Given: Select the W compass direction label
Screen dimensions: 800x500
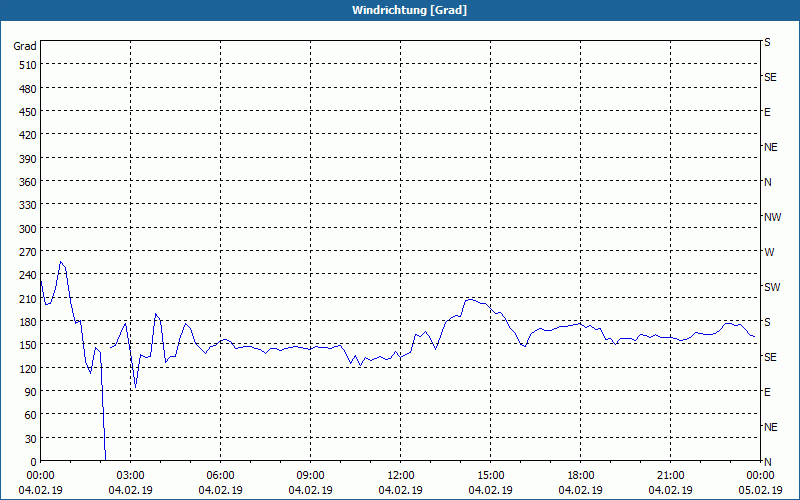Looking at the screenshot, I should 769,252.
